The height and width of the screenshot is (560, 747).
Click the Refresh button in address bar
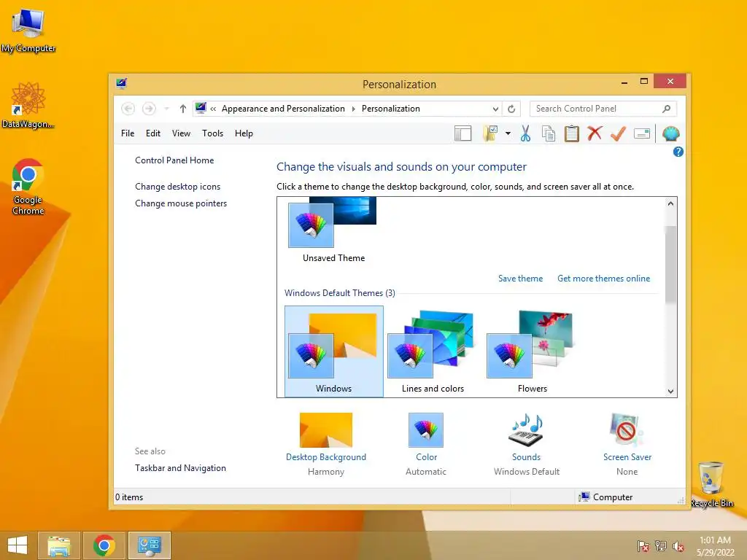(511, 109)
